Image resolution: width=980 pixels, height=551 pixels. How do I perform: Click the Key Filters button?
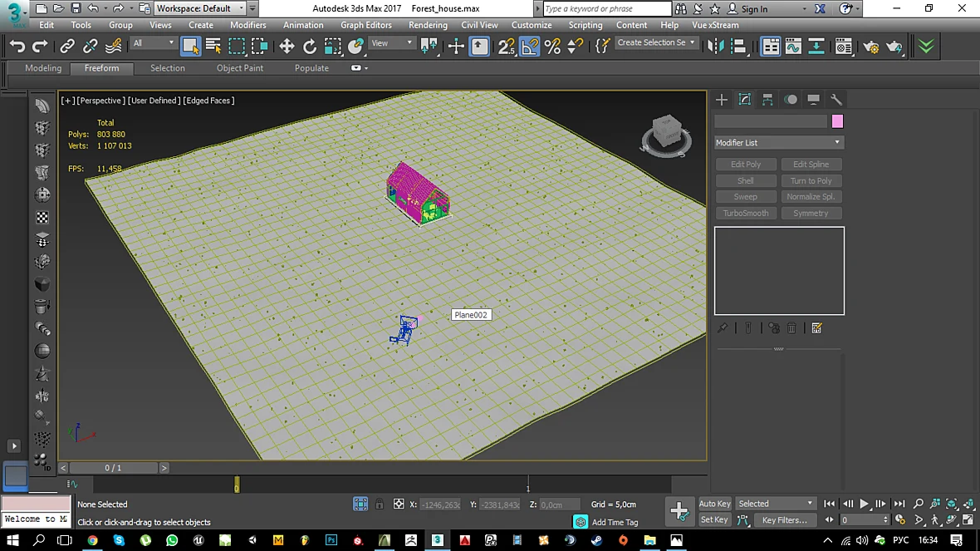point(785,519)
